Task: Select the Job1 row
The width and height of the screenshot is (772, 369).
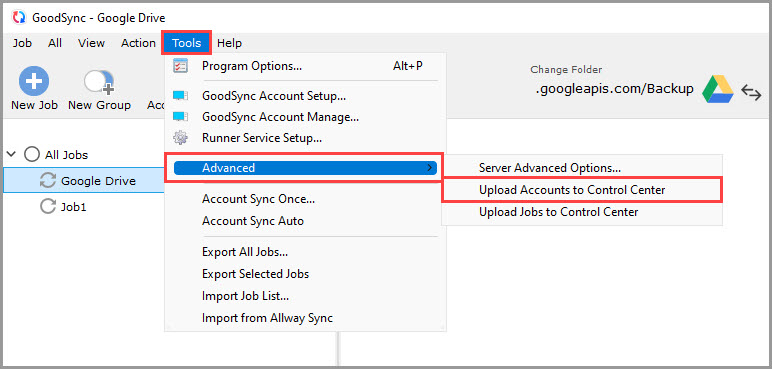Action: (84, 207)
